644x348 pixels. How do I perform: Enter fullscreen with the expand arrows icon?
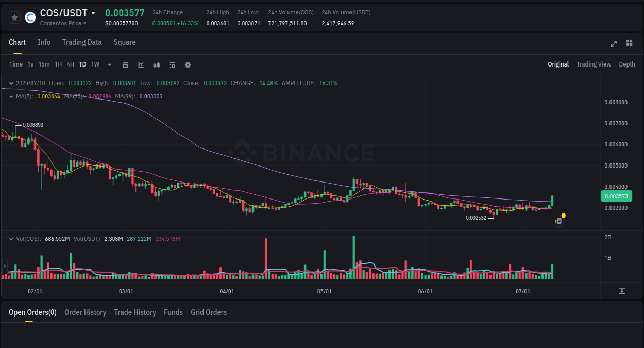[613, 44]
